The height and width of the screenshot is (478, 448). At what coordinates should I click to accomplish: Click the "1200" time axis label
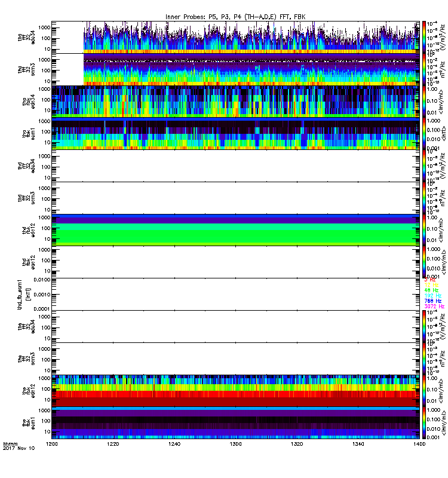[52, 444]
